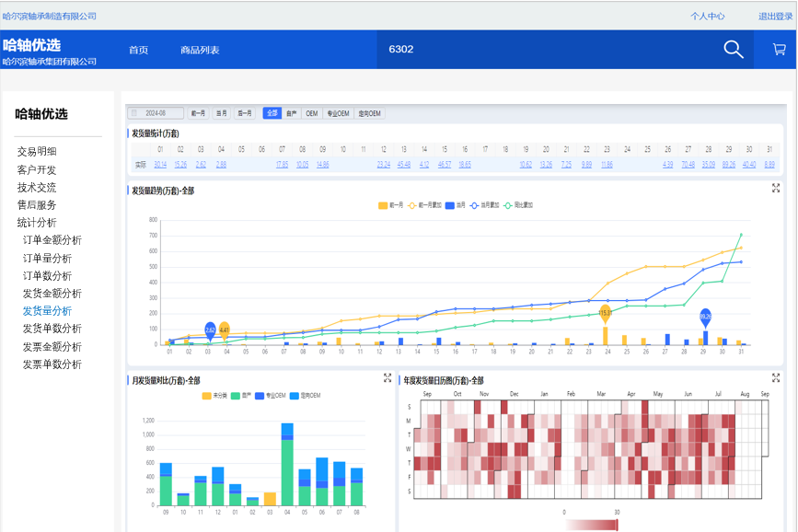Click the 15.26 value for day 02
Viewport: 798px width, 532px height.
(x=180, y=165)
